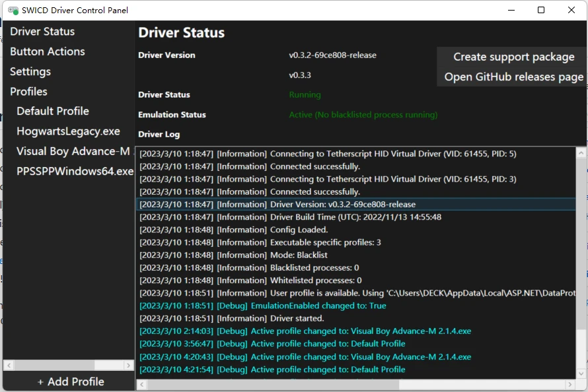Click the SWICD app icon in title bar
Image resolution: width=588 pixels, height=392 pixels.
[13, 11]
